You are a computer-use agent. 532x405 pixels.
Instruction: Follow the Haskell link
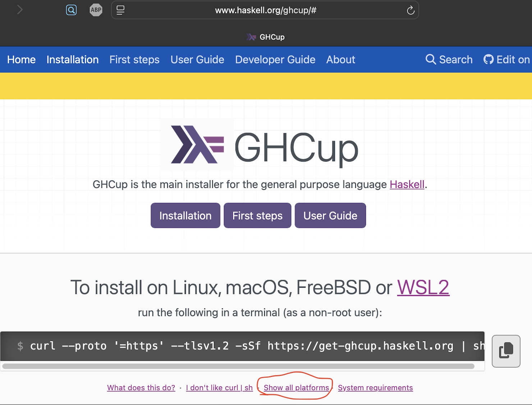(x=407, y=185)
